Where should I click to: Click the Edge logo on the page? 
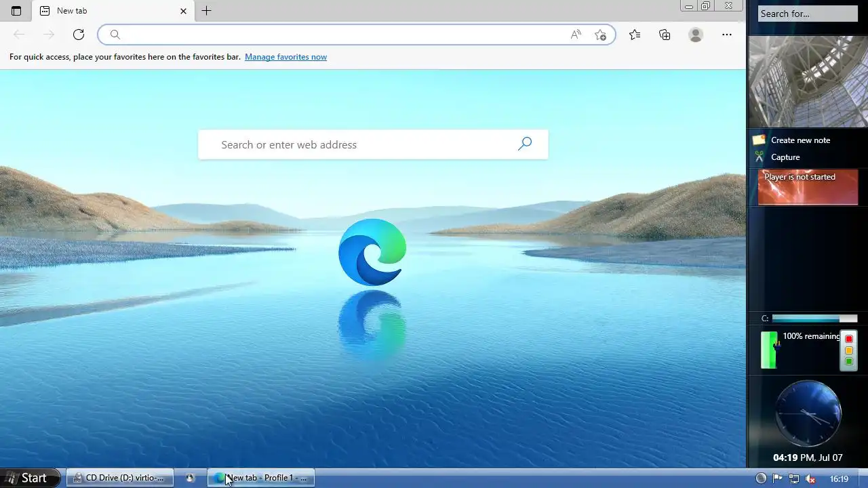point(372,252)
